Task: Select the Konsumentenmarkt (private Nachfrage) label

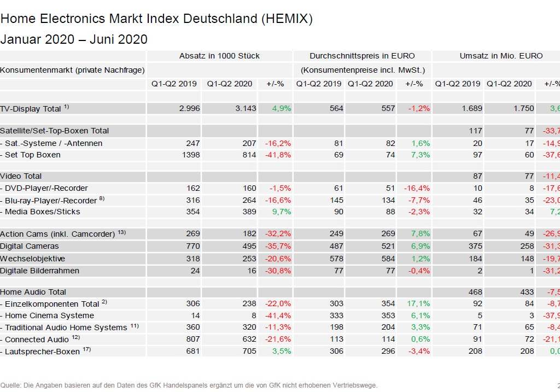Action: click(72, 70)
